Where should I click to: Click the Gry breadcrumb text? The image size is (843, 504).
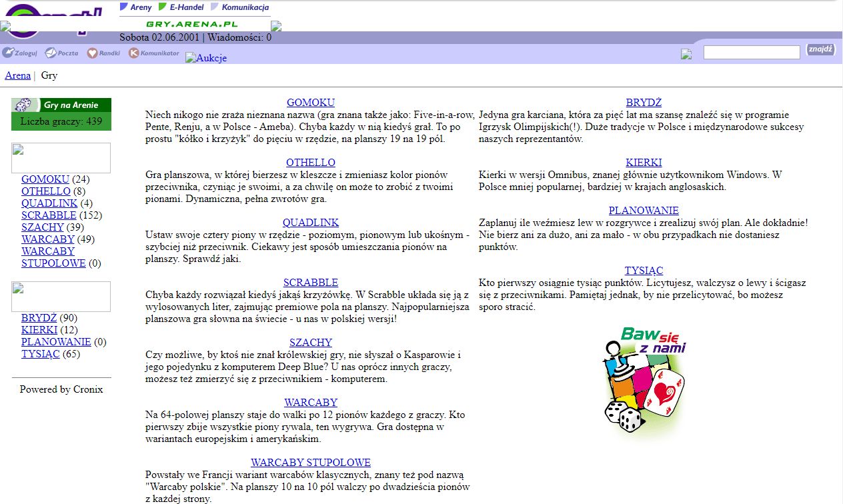(x=49, y=75)
